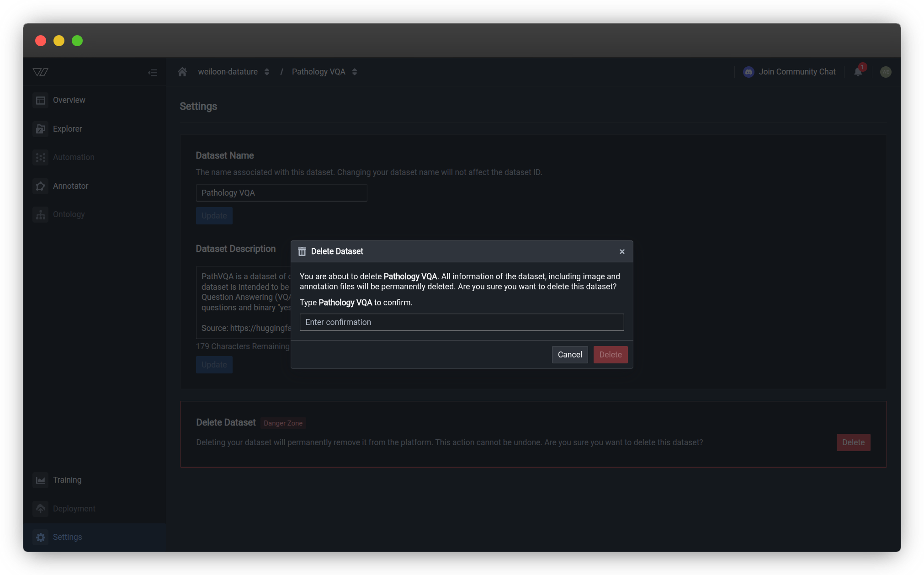Select the Overview navigation icon
This screenshot has width=924, height=575.
point(41,100)
